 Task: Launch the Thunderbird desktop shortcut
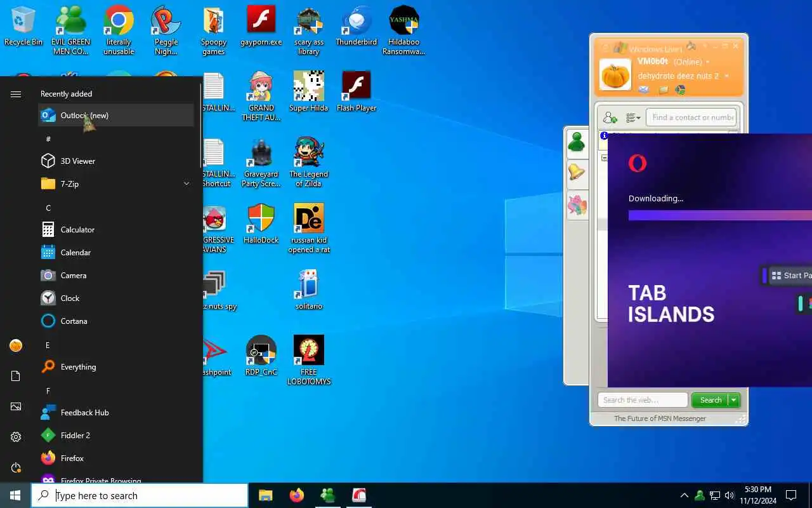(357, 27)
